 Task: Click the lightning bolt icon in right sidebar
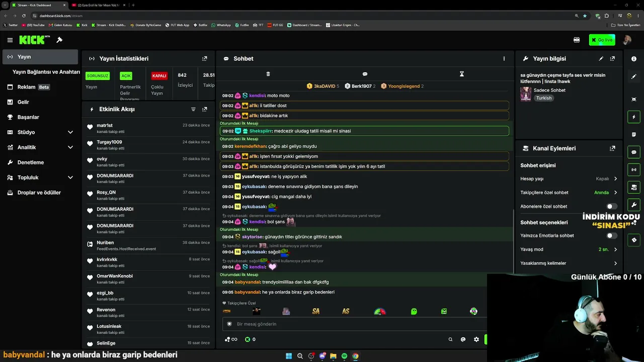tap(633, 117)
